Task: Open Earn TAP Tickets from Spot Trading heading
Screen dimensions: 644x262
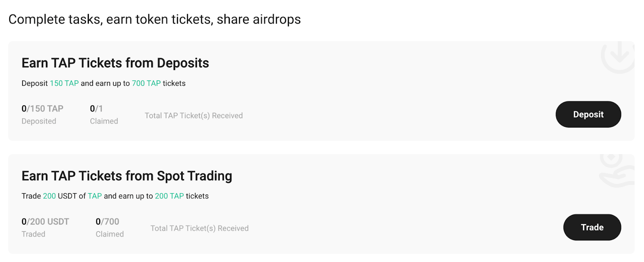Action: click(x=127, y=176)
